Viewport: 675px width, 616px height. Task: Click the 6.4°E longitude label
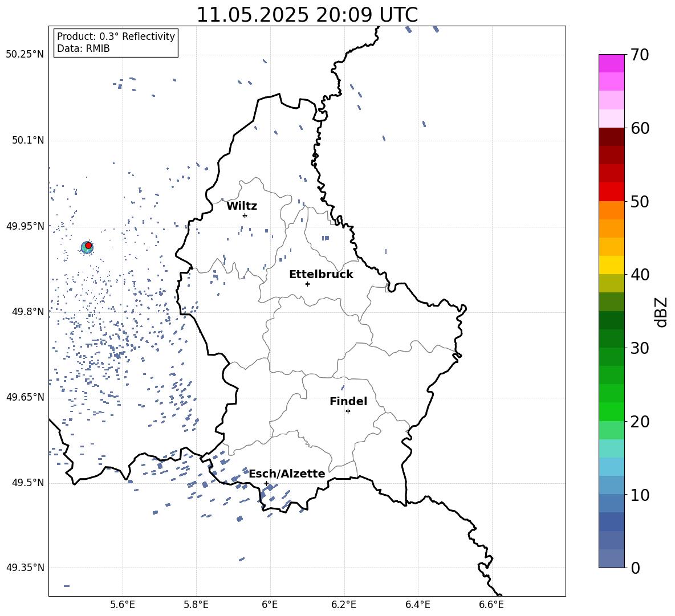(417, 605)
